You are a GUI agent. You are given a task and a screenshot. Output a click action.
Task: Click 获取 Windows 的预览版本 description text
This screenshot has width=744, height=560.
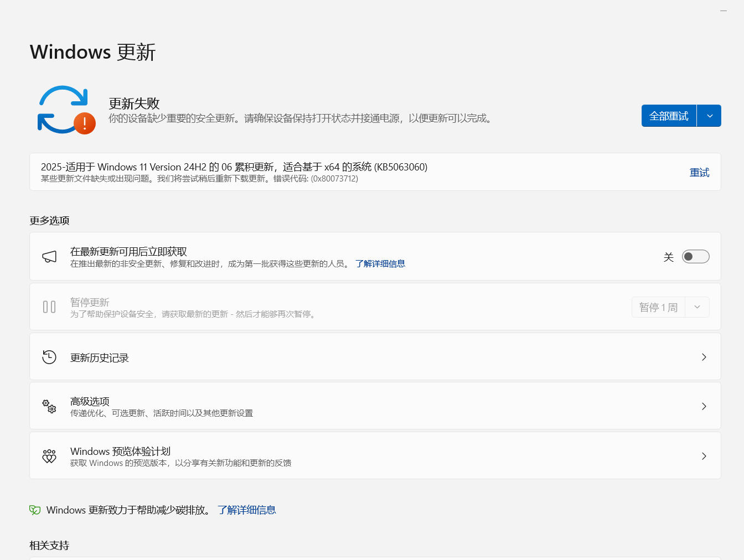coord(180,463)
